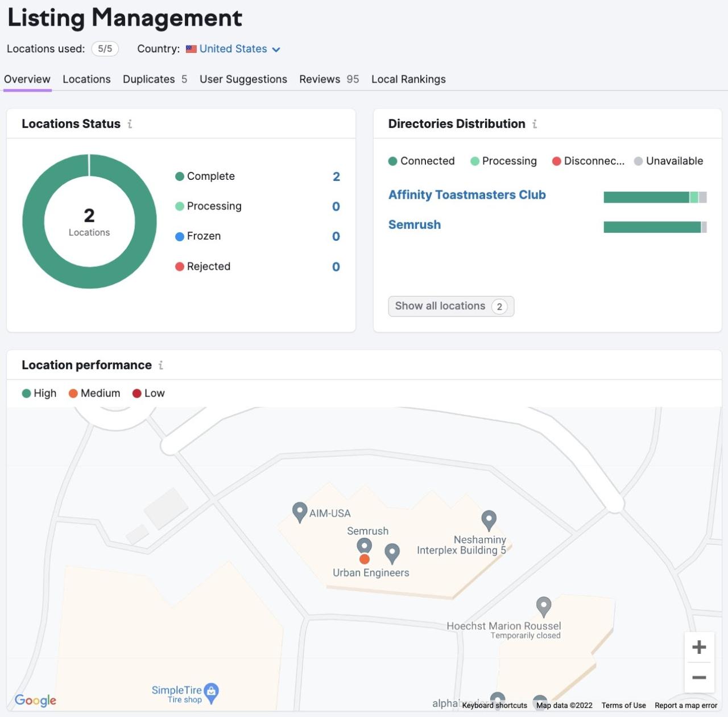The image size is (728, 717).
Task: Toggle the High performance legend item
Action: coord(39,393)
